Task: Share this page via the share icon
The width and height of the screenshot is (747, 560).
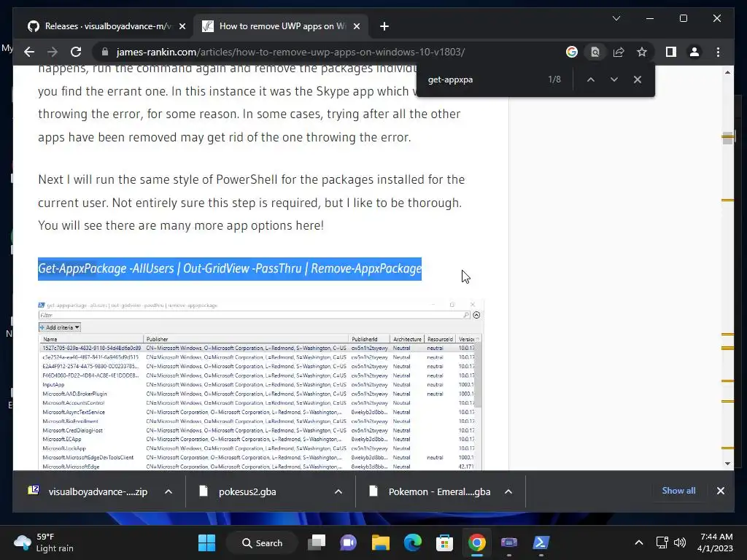Action: click(619, 52)
